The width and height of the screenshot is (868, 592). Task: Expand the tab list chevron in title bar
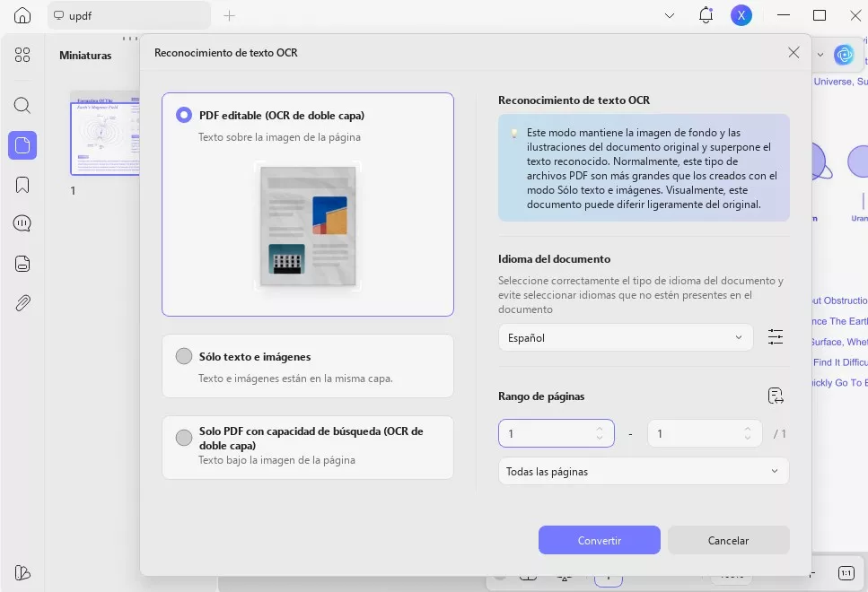pyautogui.click(x=670, y=15)
